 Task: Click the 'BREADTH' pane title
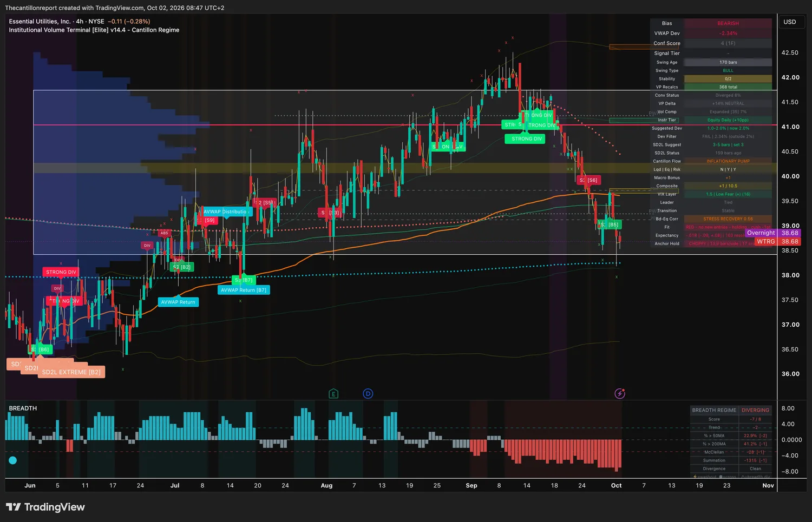pos(23,408)
